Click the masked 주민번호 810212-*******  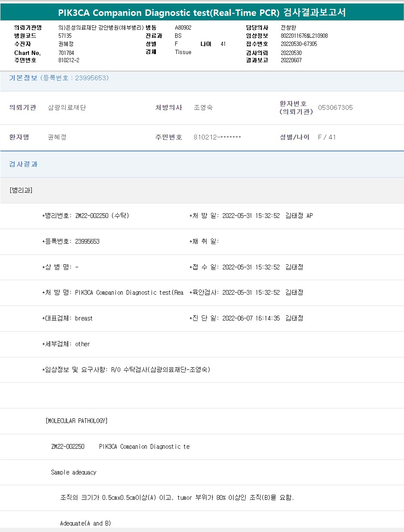tap(217, 137)
